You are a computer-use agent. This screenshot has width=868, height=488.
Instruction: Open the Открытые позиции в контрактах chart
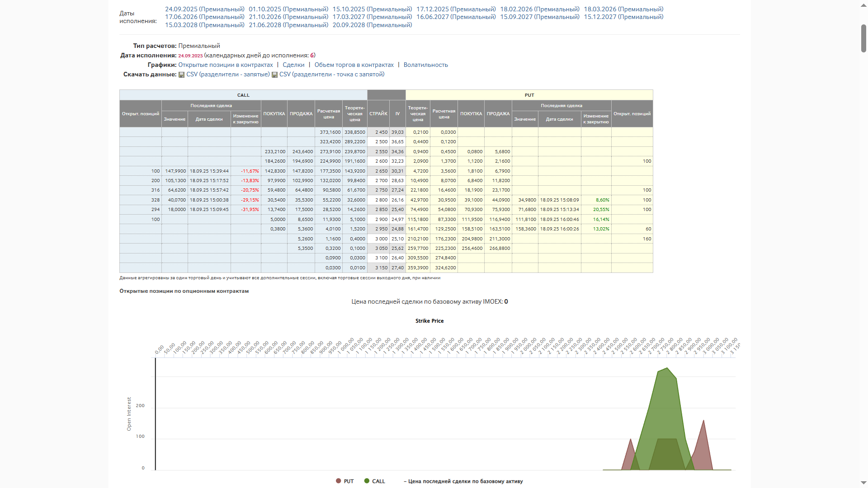tap(226, 65)
